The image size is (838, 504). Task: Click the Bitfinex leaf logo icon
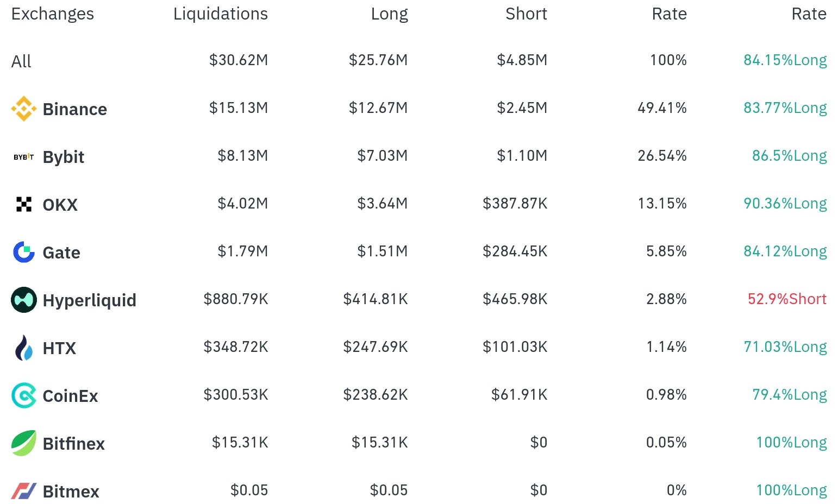tap(24, 443)
